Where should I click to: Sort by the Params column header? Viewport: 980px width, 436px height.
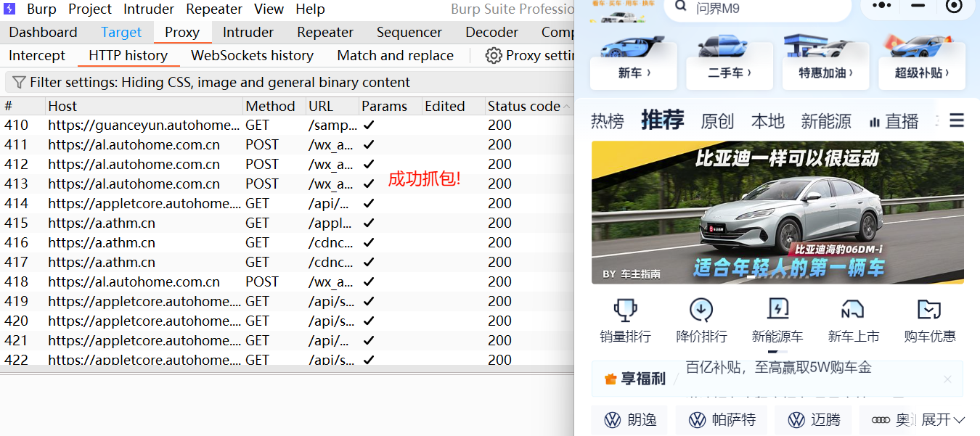pos(391,106)
